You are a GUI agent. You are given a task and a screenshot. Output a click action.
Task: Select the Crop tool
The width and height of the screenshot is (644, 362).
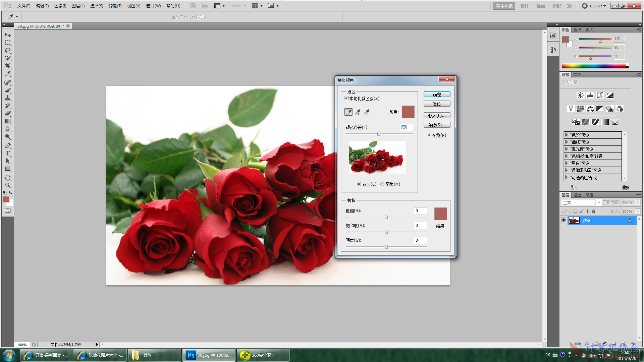tap(7, 66)
